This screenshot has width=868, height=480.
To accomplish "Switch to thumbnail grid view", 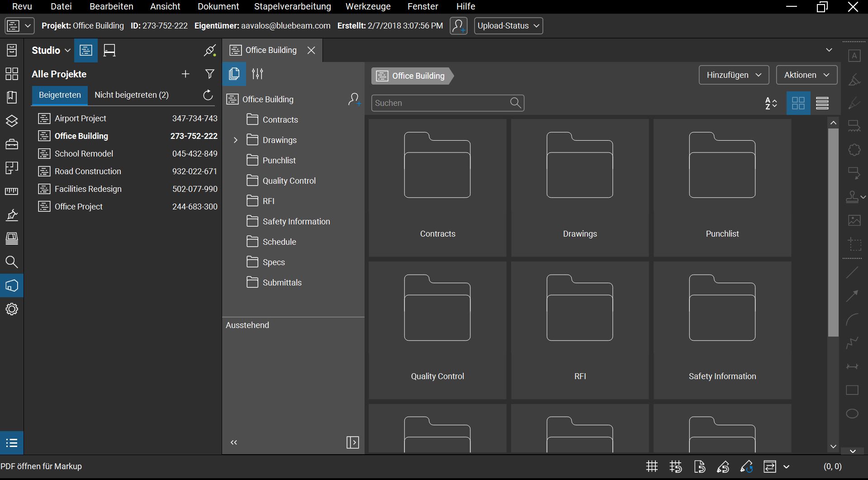I will [798, 103].
